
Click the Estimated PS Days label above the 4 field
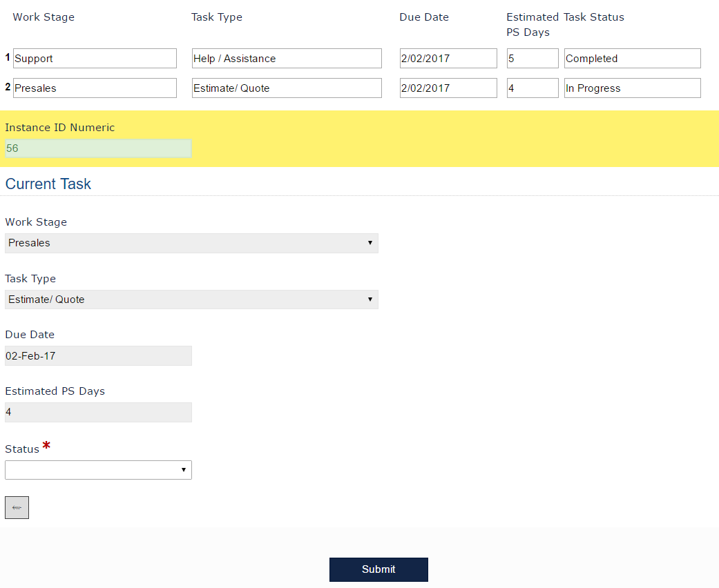click(55, 391)
